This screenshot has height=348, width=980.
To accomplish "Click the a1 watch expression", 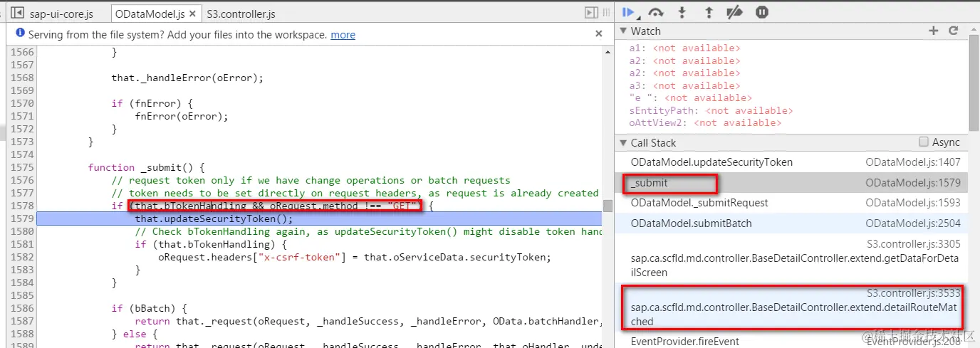I will click(684, 48).
